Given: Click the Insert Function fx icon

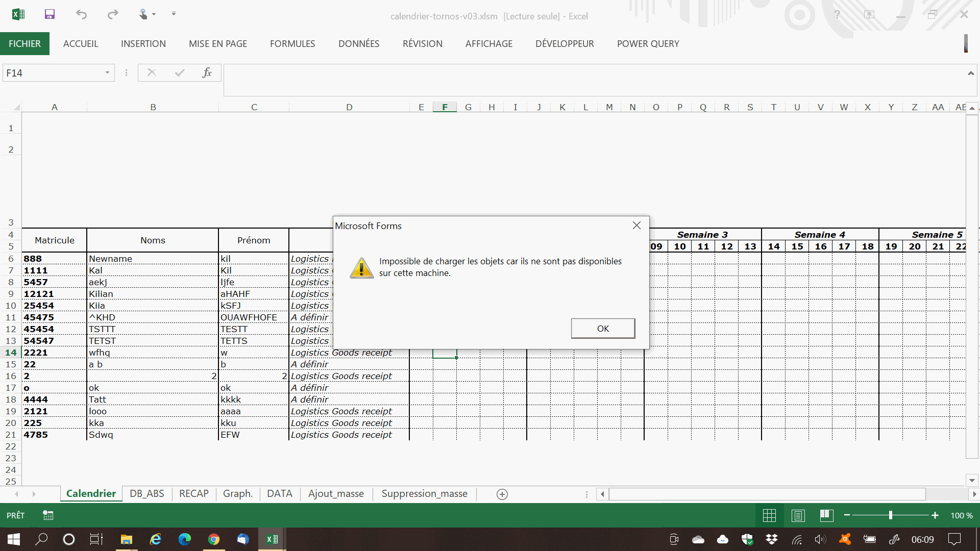Looking at the screenshot, I should pyautogui.click(x=207, y=73).
